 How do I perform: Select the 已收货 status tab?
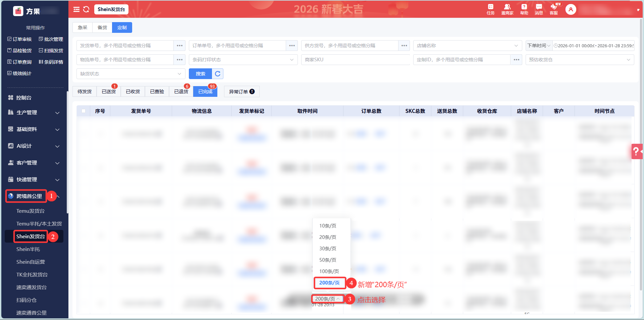click(x=133, y=91)
